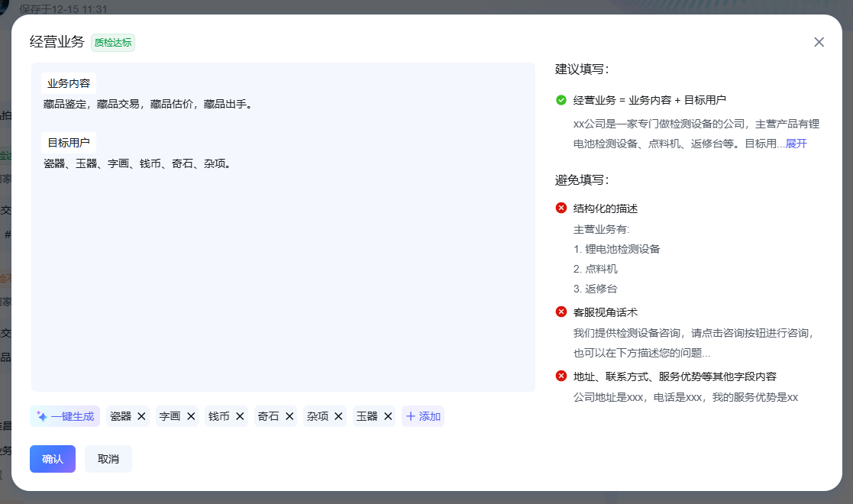Image resolution: width=853 pixels, height=504 pixels.
Task: Click the 质检达标 status badge
Action: point(113,43)
